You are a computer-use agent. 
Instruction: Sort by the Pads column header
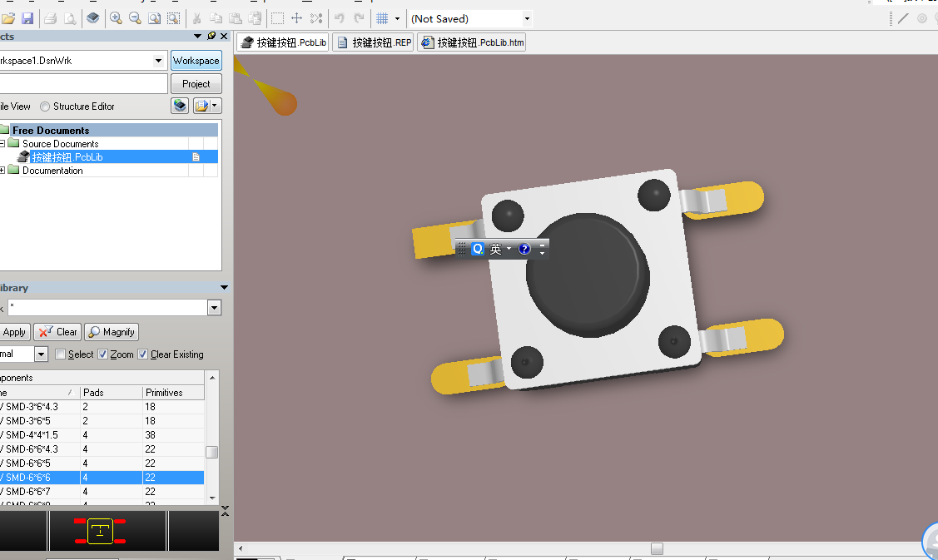click(x=112, y=393)
